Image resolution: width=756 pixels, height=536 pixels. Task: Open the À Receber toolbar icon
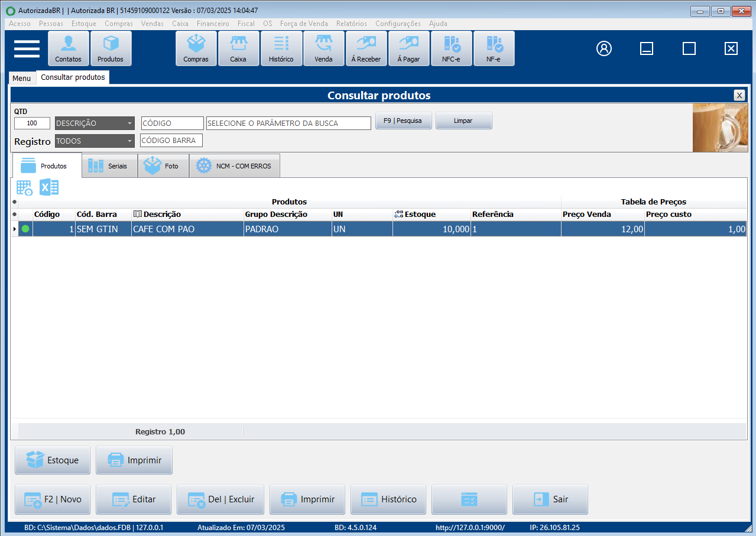(366, 48)
